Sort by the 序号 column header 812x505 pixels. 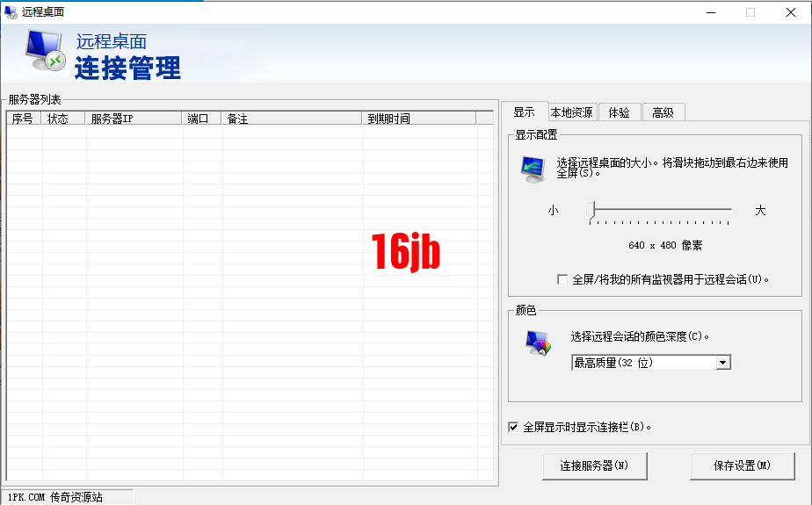coord(25,119)
